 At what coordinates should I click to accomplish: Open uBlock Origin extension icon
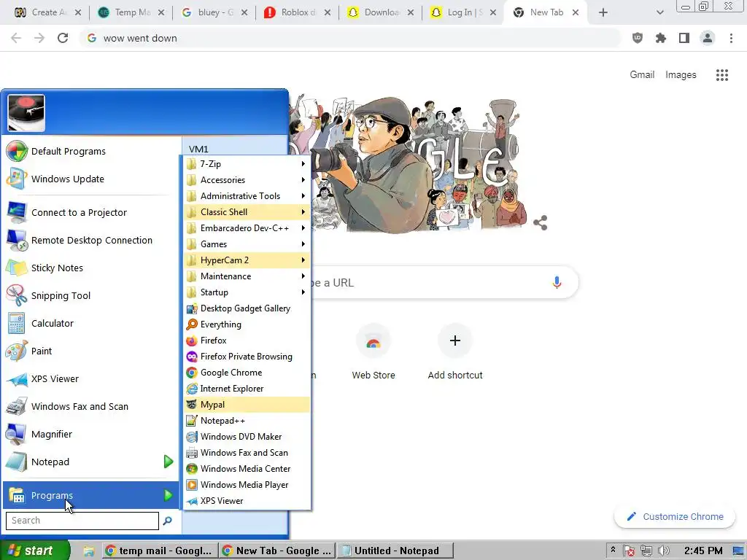pos(638,38)
